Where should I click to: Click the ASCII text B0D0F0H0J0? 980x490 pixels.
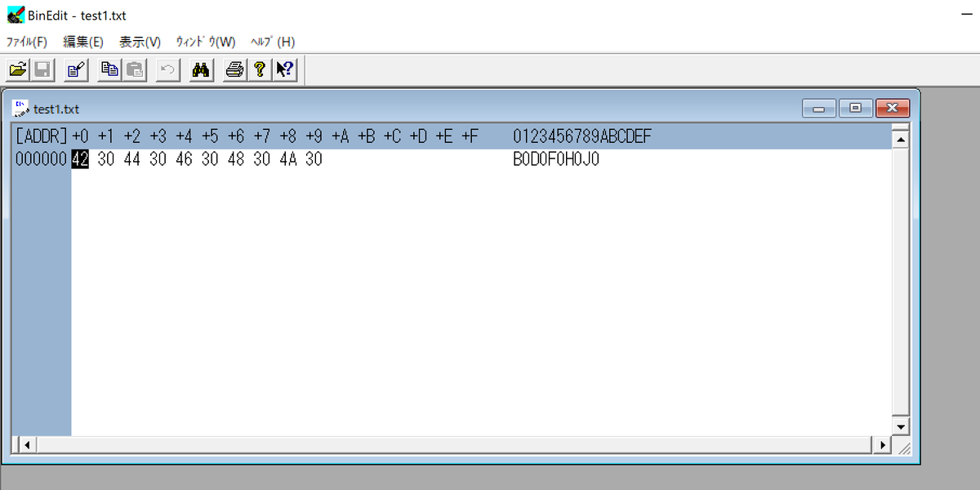pyautogui.click(x=556, y=159)
